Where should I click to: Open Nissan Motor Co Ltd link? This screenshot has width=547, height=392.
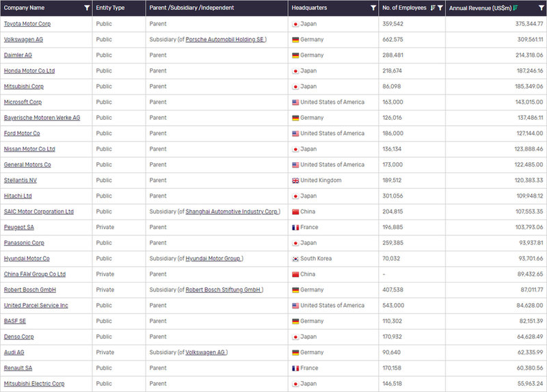(29, 149)
